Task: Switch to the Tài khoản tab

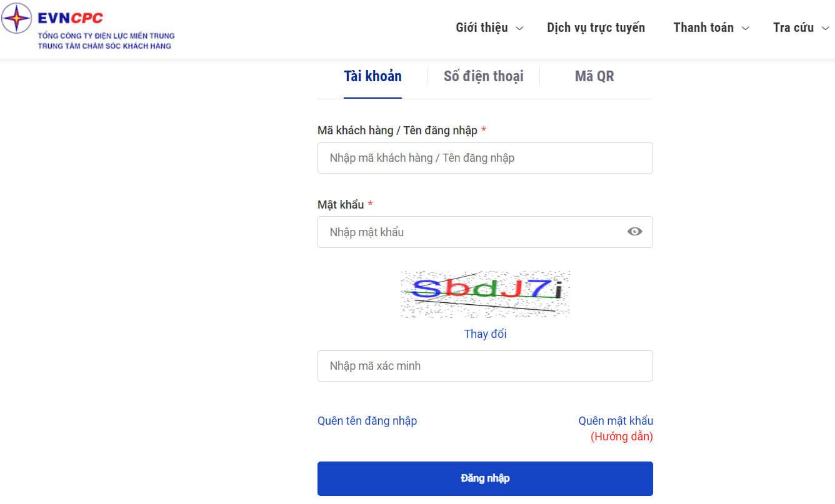Action: click(x=372, y=76)
